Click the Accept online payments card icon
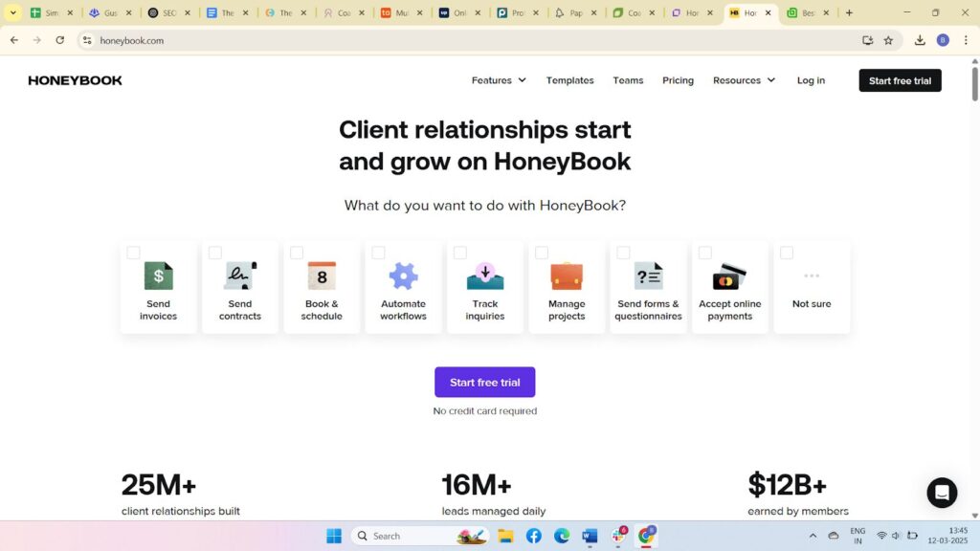Viewport: 980px width, 551px height. tap(729, 276)
